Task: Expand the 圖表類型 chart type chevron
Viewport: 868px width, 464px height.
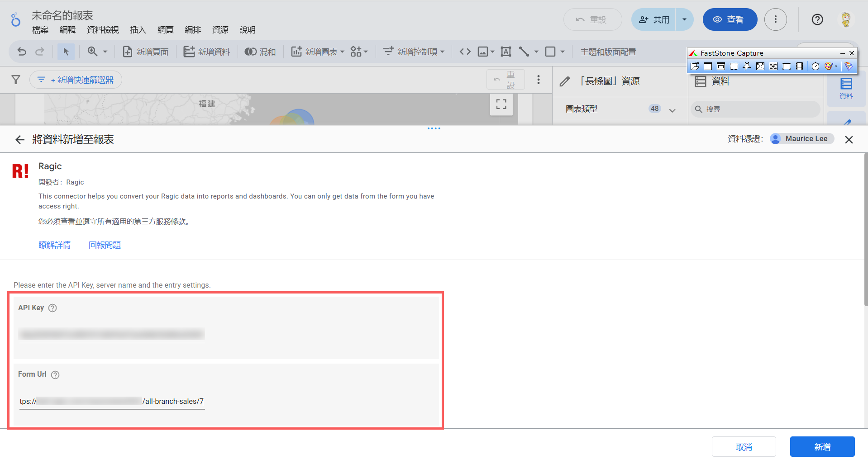Action: (672, 110)
